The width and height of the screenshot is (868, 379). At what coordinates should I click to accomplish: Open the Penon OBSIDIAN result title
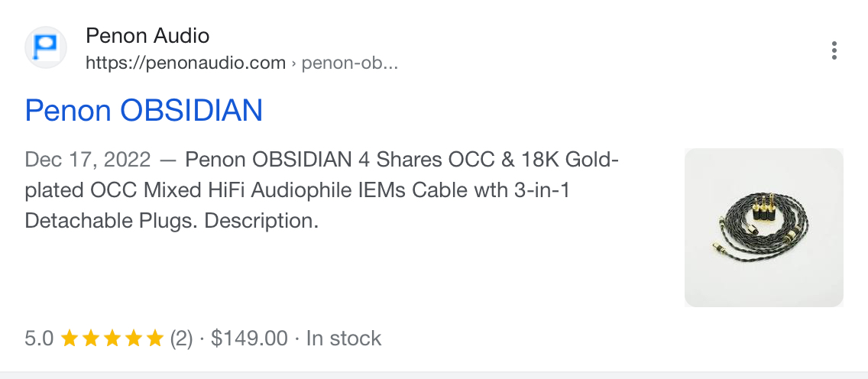click(144, 111)
